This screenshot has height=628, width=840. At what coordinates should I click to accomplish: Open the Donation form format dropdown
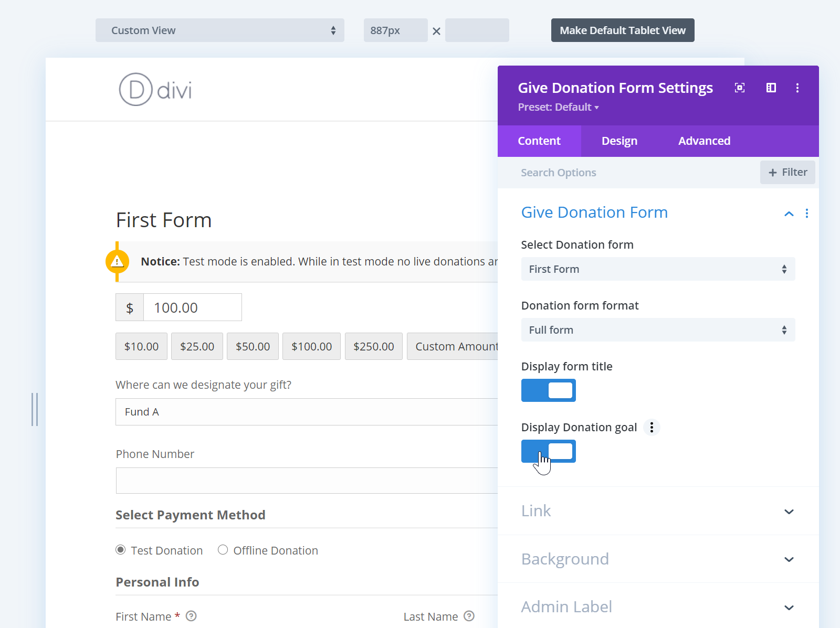658,330
